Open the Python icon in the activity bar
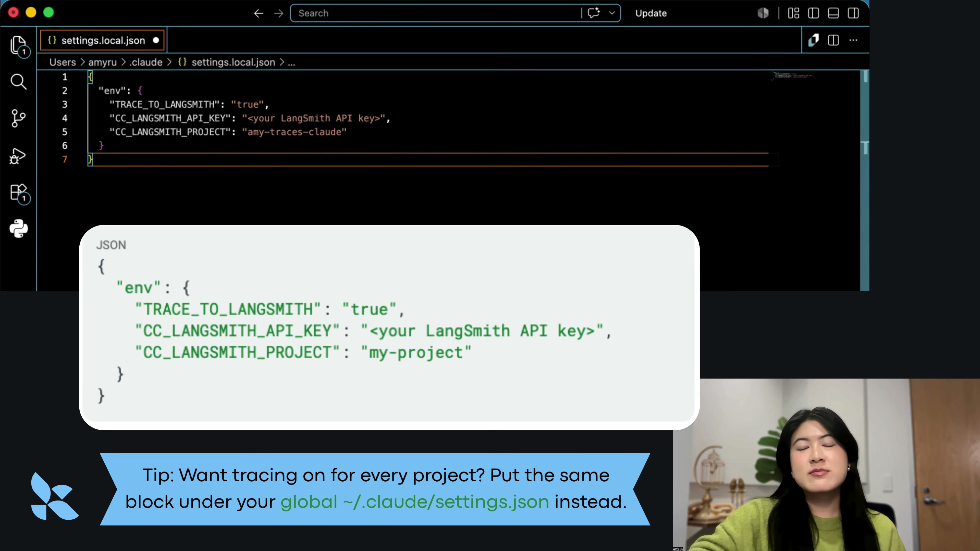The height and width of the screenshot is (551, 980). point(18,229)
